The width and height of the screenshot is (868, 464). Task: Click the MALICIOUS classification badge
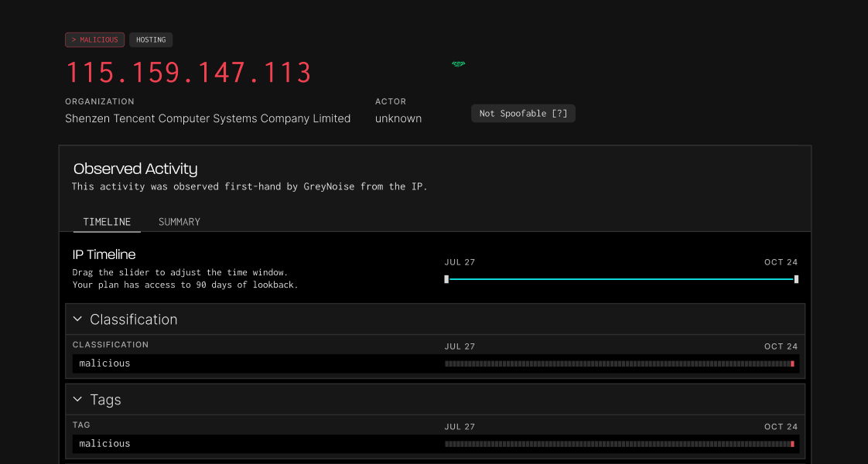(x=94, y=39)
